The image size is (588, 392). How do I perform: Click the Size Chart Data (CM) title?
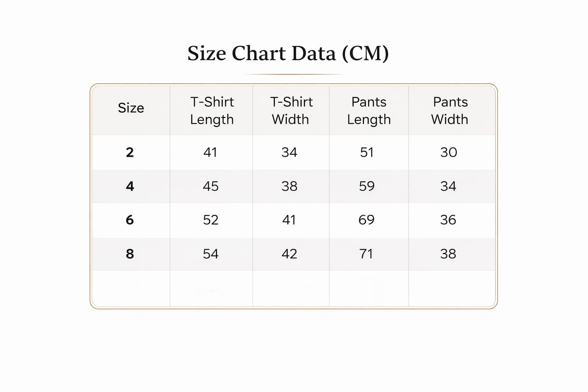[288, 53]
